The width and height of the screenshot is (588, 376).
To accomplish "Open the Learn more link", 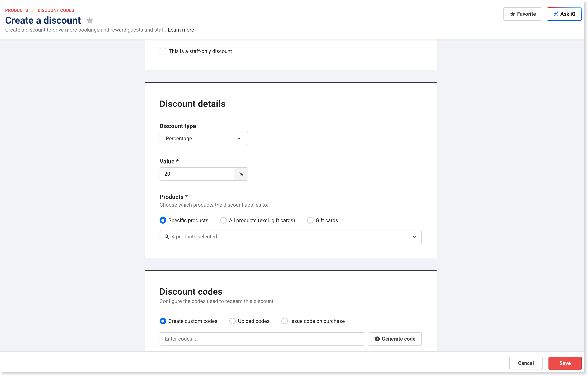I will tap(181, 30).
